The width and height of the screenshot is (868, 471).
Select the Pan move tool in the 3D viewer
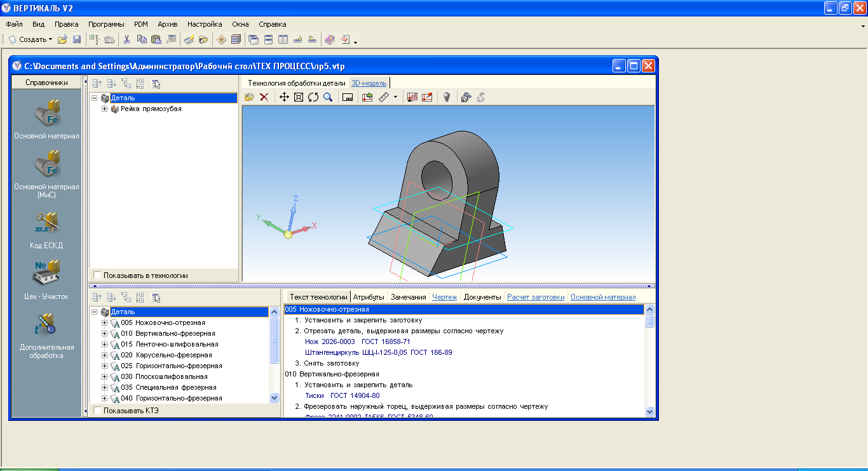point(284,97)
